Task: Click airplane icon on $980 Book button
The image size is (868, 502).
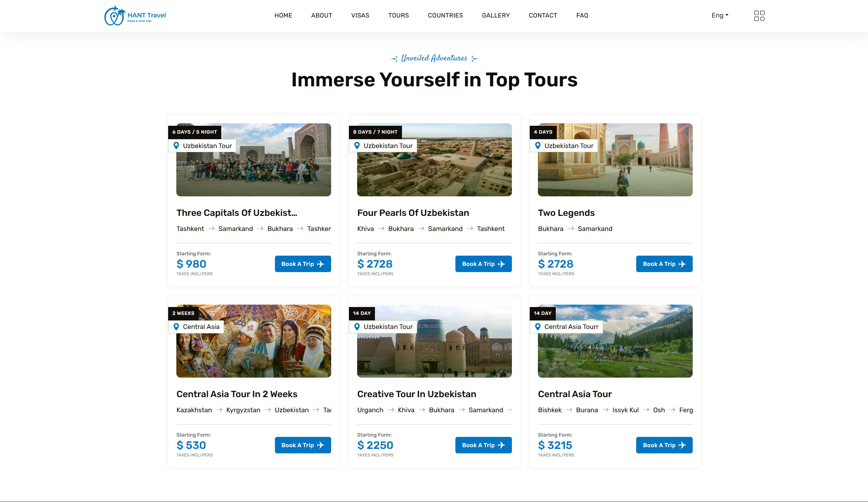Action: 320,264
